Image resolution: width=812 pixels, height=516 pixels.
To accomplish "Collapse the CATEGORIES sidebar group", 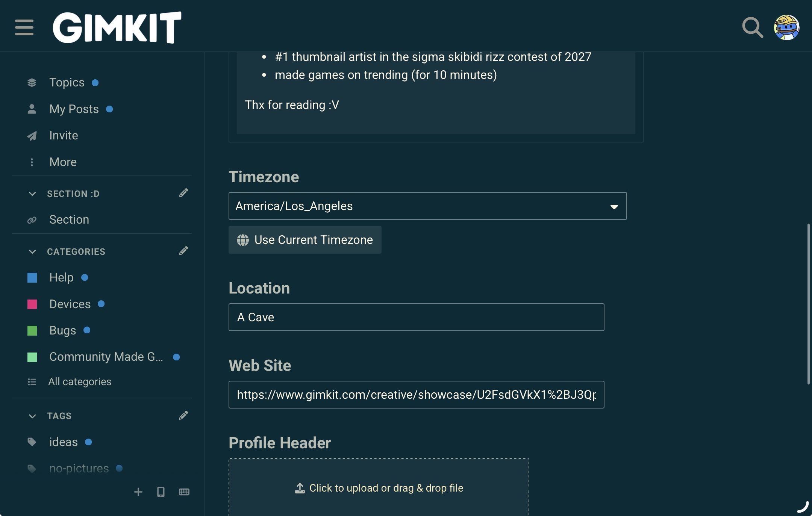I will 32,252.
